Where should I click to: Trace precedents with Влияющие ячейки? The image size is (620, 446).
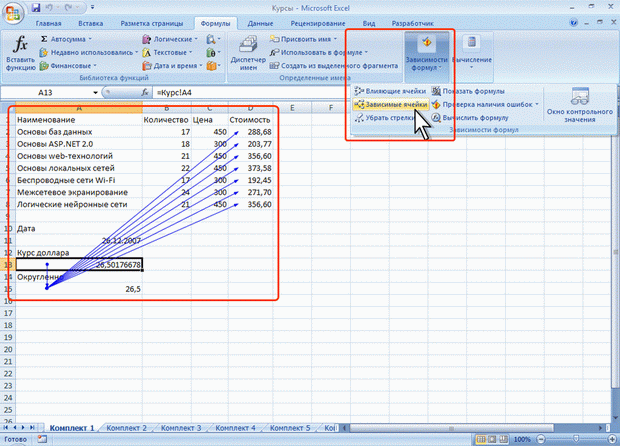point(390,91)
